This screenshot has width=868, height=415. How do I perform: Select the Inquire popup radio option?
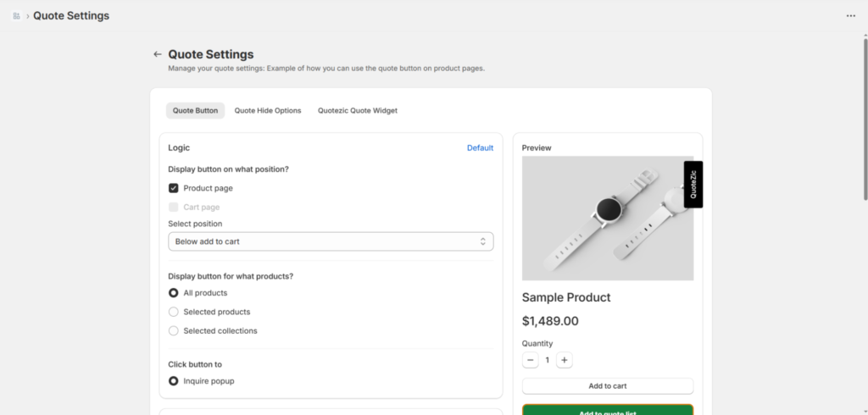(174, 381)
